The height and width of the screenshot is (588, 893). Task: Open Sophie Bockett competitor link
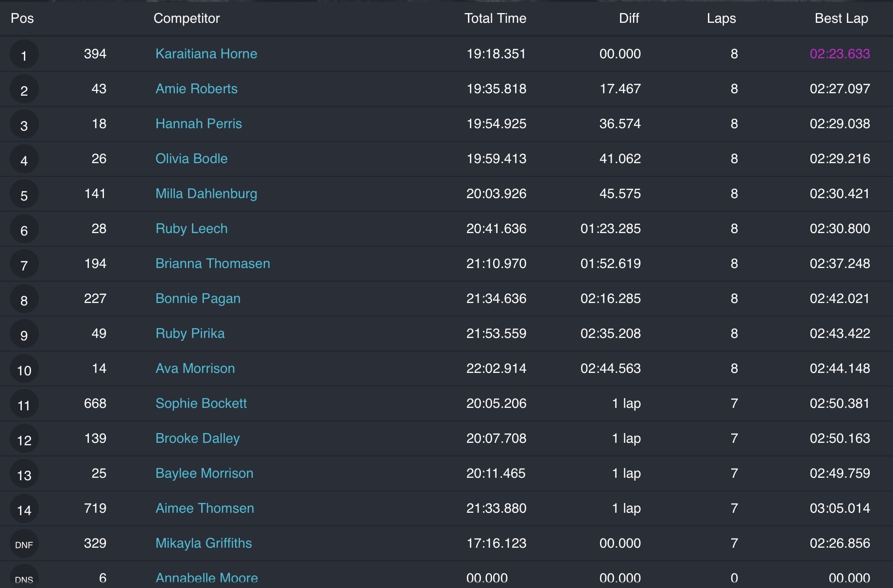pos(201,403)
